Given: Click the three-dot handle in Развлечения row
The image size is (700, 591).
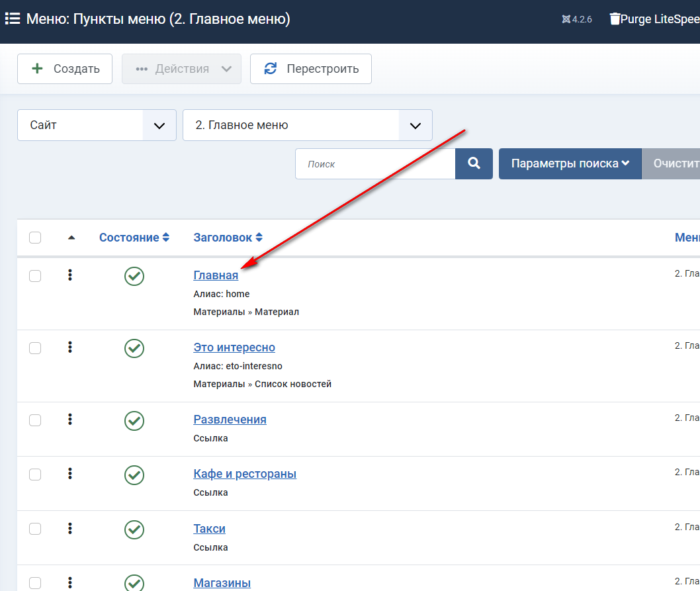Looking at the screenshot, I should point(70,420).
